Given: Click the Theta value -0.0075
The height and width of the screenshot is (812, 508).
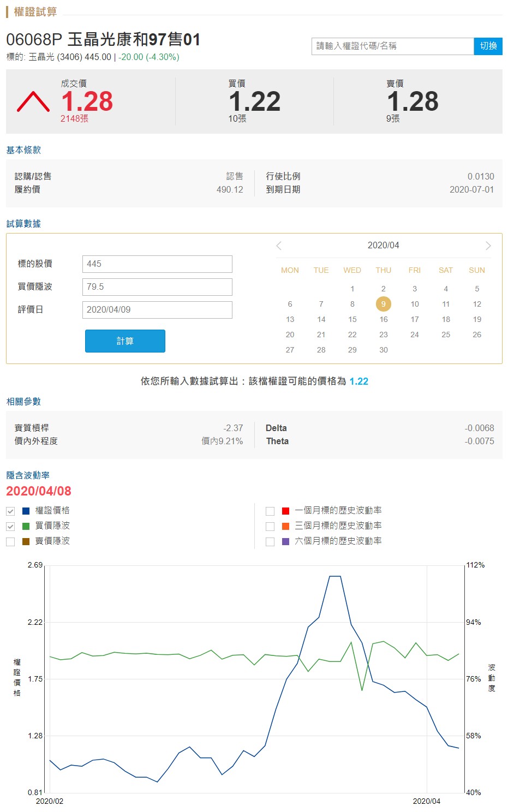Looking at the screenshot, I should [x=480, y=441].
